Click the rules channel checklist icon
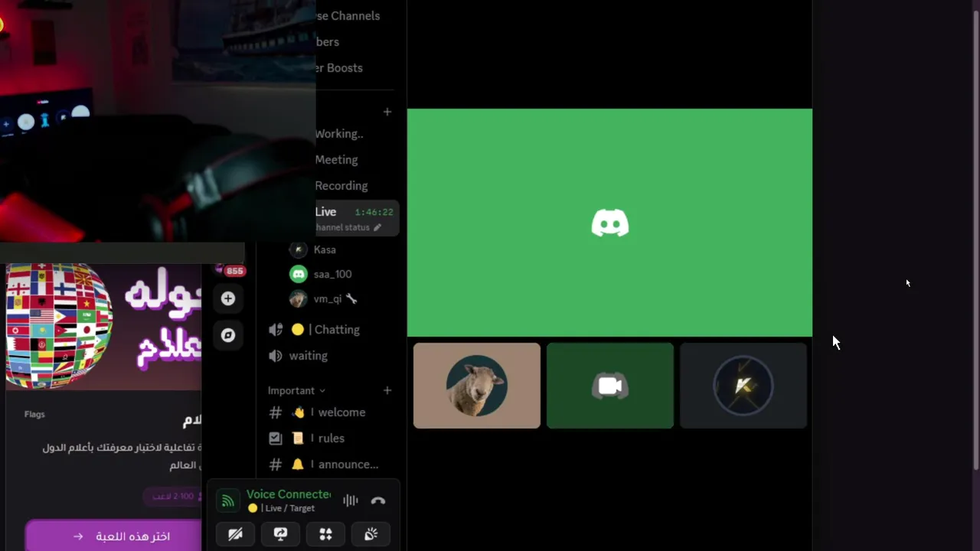980x551 pixels. point(276,439)
